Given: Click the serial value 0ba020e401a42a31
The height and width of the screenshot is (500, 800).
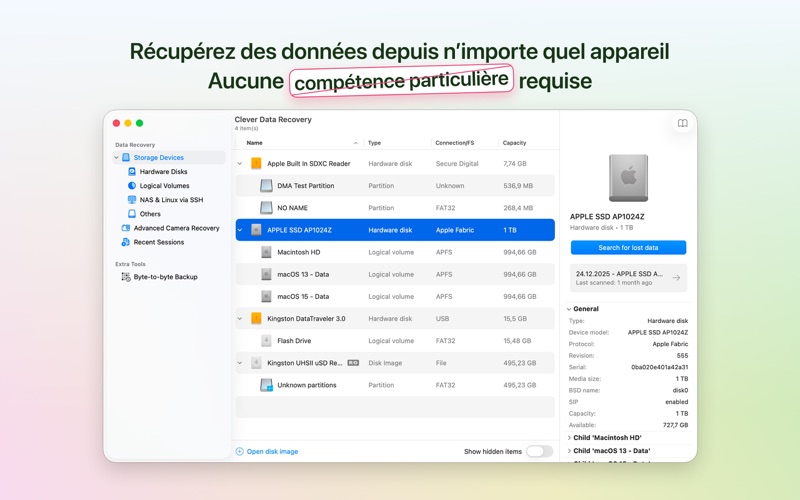Looking at the screenshot, I should pyautogui.click(x=659, y=367).
